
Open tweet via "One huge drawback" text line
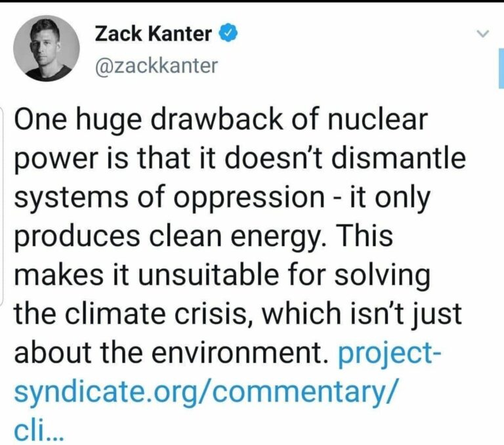tap(220, 119)
